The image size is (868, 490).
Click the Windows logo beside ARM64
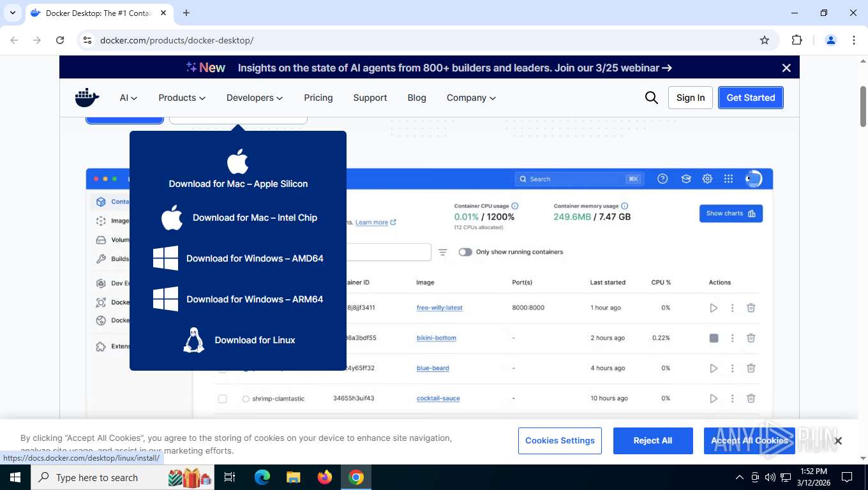(165, 299)
